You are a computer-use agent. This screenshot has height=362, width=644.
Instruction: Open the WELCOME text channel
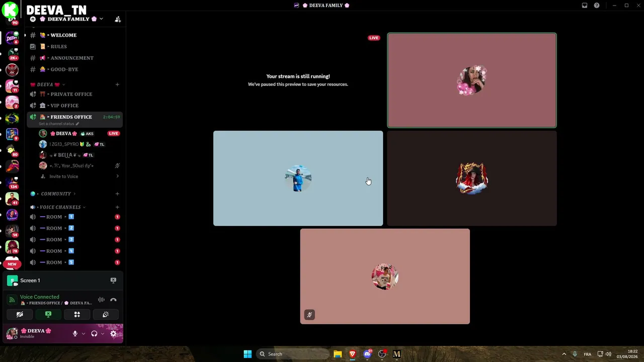74,35
